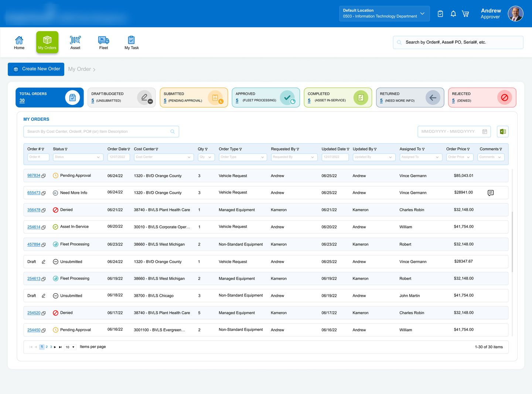Click the Order Date filter input
Screen dimensions: 532x394
pos(119,157)
